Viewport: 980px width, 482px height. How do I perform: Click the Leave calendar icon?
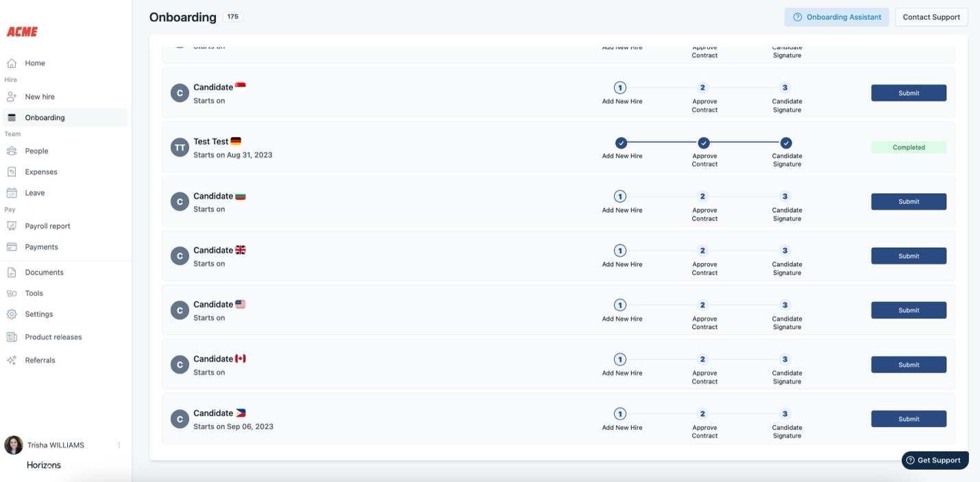12,193
